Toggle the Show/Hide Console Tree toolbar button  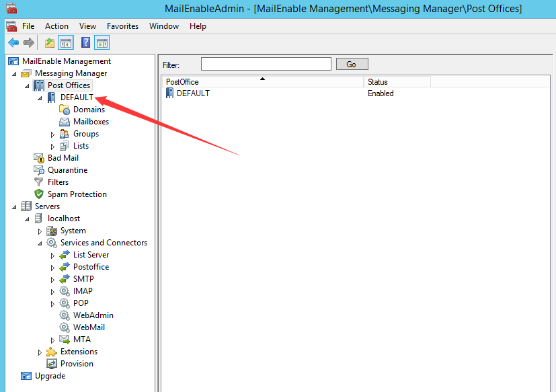[66, 43]
